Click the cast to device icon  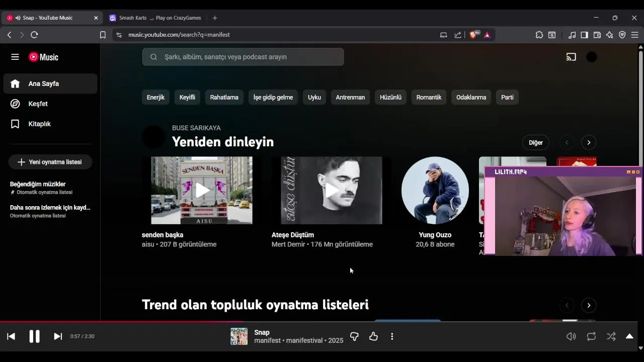pos(571,57)
